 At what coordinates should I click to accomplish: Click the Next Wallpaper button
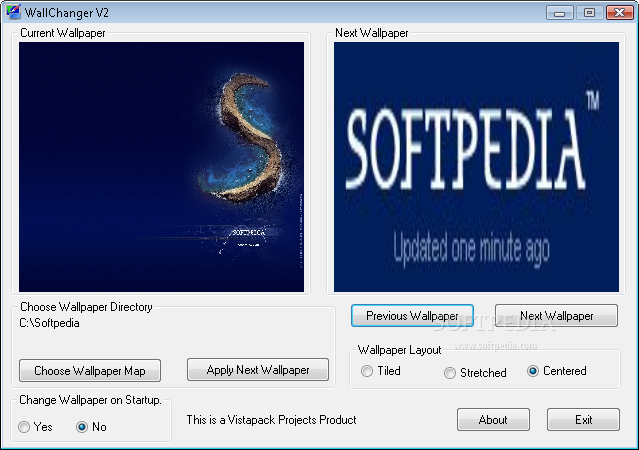556,315
